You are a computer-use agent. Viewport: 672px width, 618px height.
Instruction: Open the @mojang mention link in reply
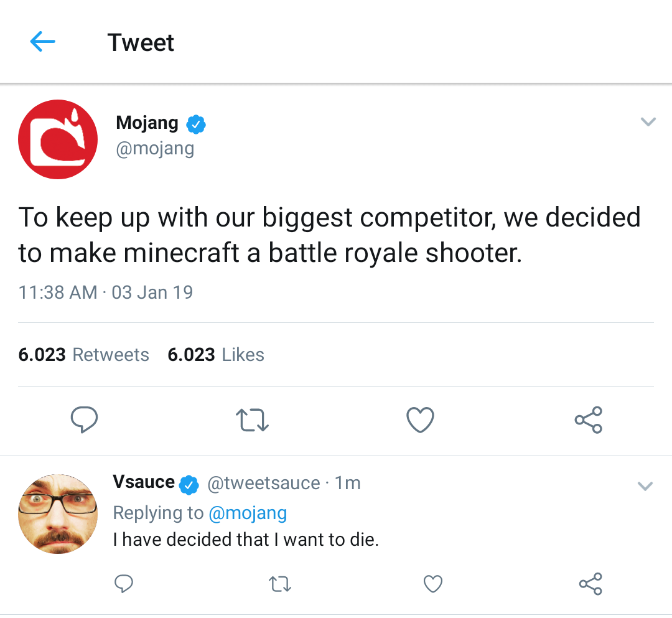(x=248, y=513)
